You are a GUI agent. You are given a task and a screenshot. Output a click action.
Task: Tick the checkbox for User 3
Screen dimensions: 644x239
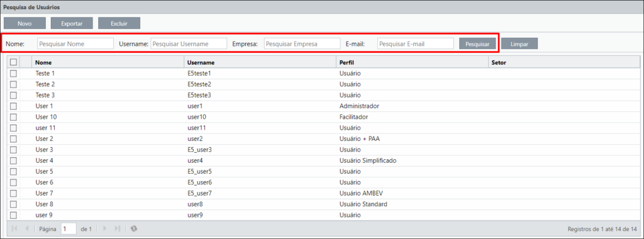14,150
